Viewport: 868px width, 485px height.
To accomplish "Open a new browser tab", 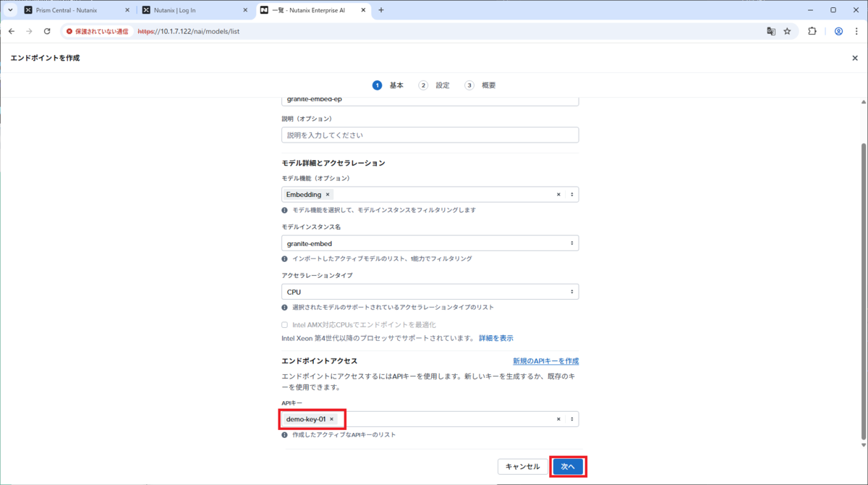I will [x=381, y=10].
